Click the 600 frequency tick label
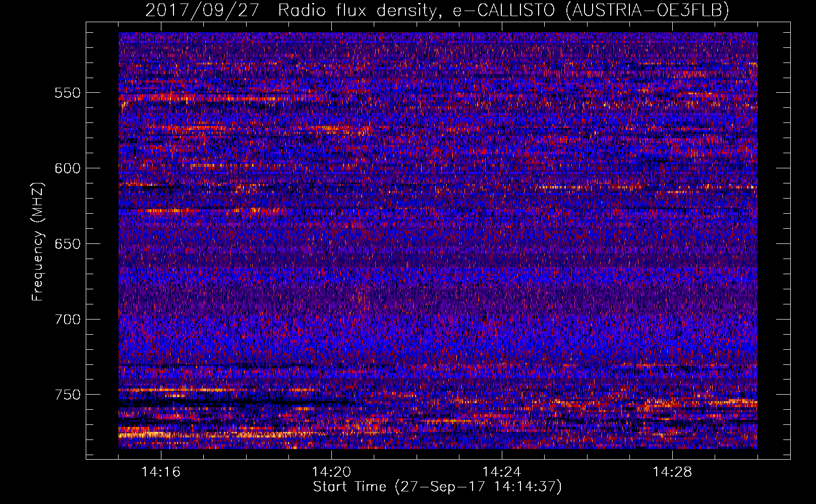Viewport: 816px width, 504px height. pos(68,168)
